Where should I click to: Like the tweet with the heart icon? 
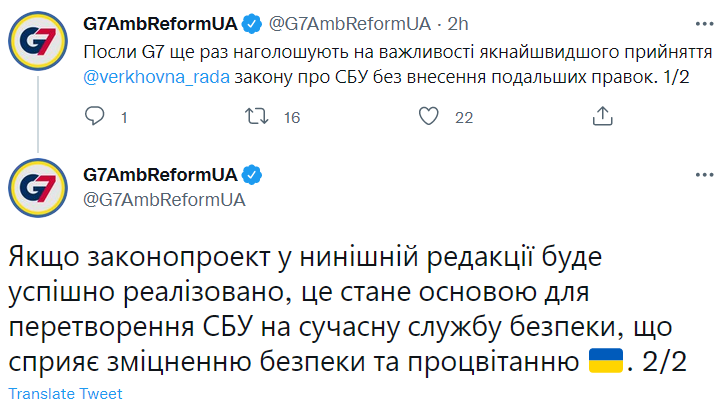point(428,117)
